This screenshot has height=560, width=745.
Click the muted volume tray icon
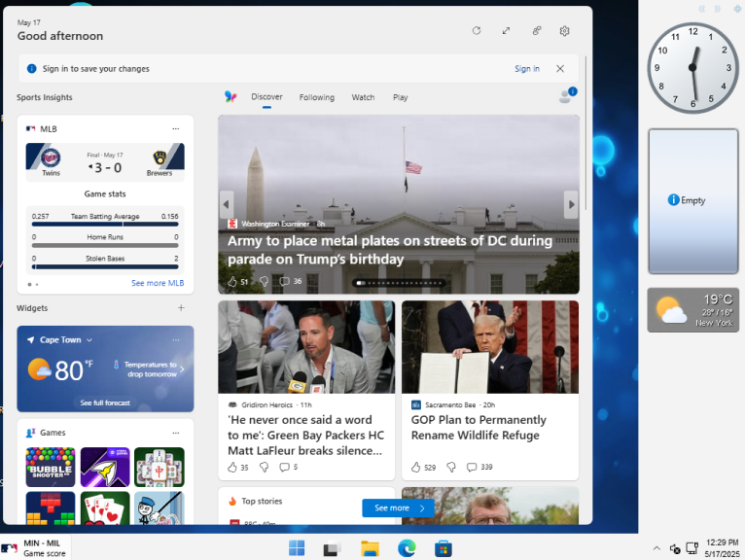(x=675, y=549)
